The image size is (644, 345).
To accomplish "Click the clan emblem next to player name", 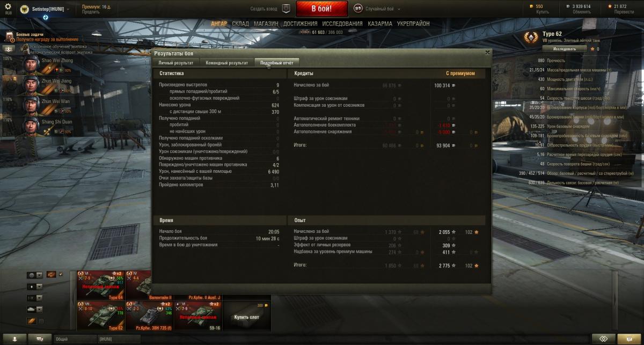I will (x=24, y=9).
